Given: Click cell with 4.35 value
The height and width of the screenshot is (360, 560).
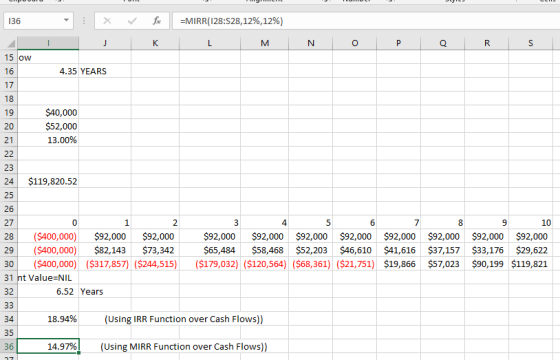Looking at the screenshot, I should [48, 71].
